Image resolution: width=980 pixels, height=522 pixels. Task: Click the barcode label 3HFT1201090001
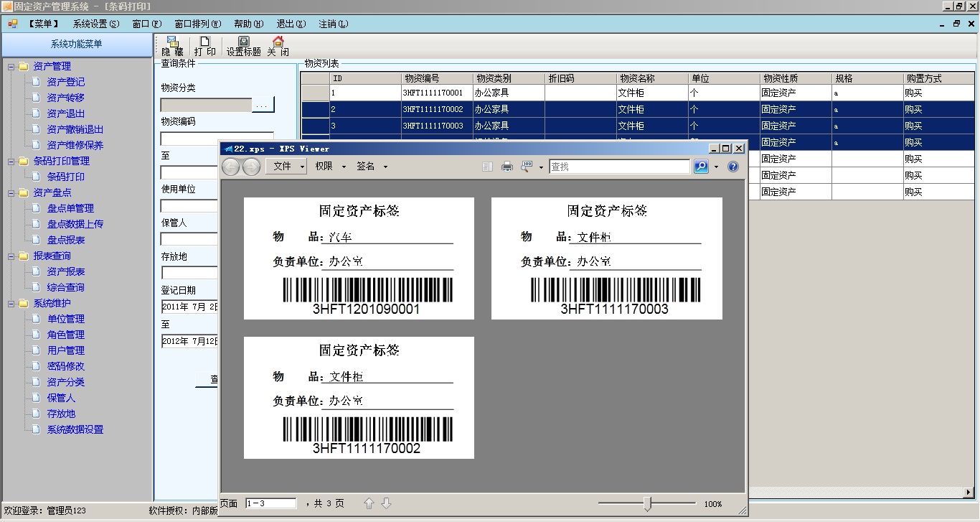tap(359, 258)
